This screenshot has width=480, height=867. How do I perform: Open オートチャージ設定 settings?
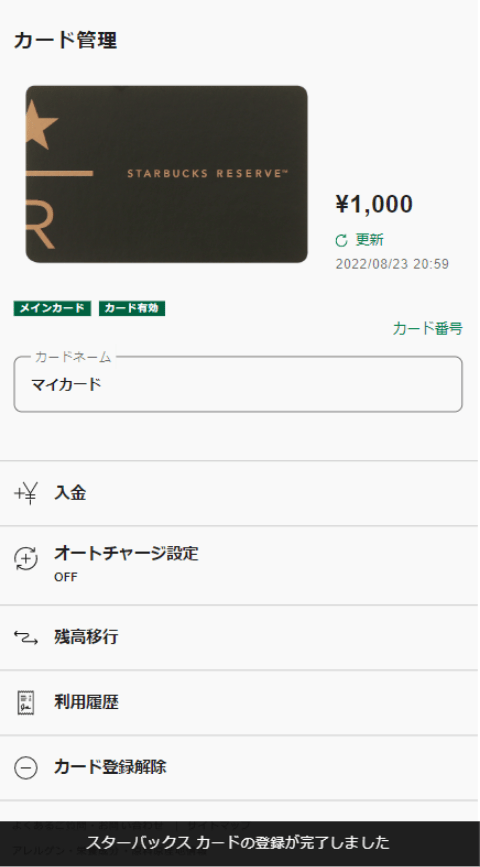[240, 565]
